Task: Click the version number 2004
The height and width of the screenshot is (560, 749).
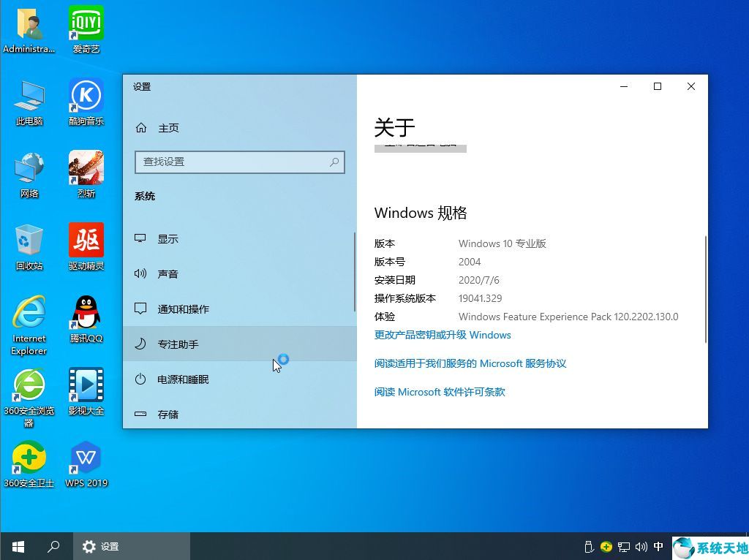Action: 470,262
